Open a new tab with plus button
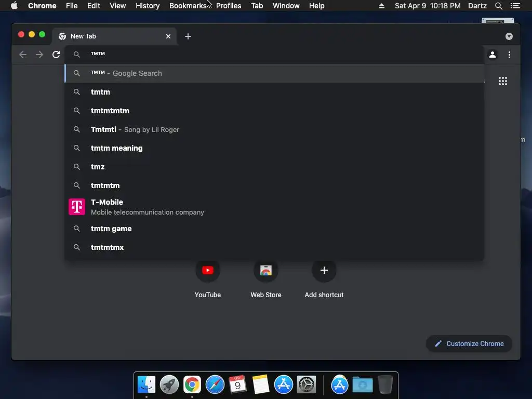Screen dimensions: 532x399 click(x=188, y=36)
